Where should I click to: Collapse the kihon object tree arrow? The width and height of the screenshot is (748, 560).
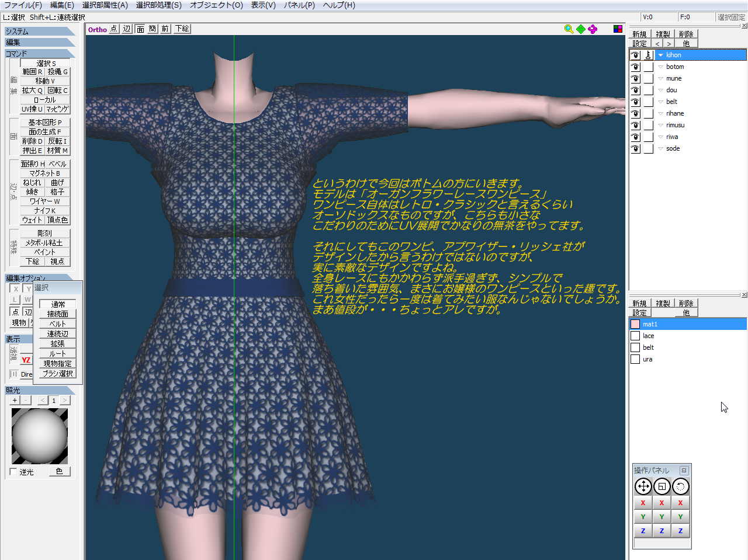tap(660, 55)
